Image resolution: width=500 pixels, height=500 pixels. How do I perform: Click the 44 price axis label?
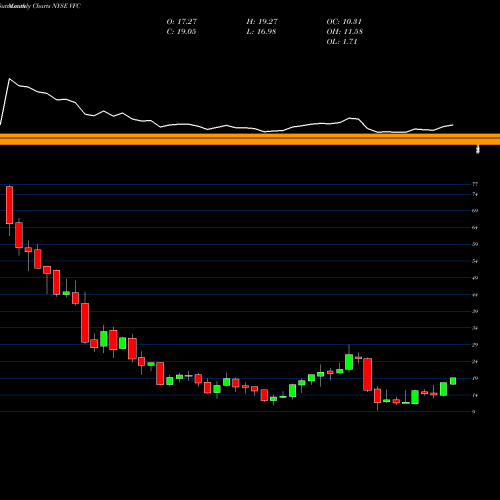475,295
